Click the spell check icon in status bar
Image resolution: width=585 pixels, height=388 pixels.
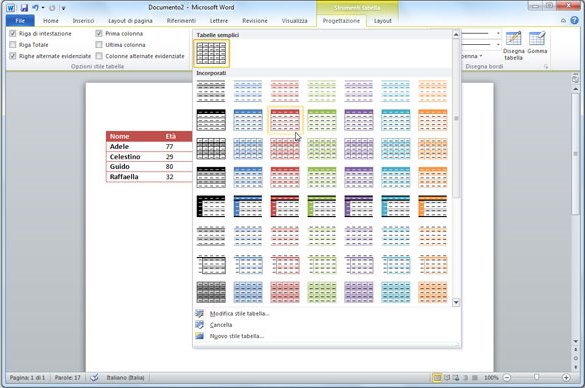95,378
